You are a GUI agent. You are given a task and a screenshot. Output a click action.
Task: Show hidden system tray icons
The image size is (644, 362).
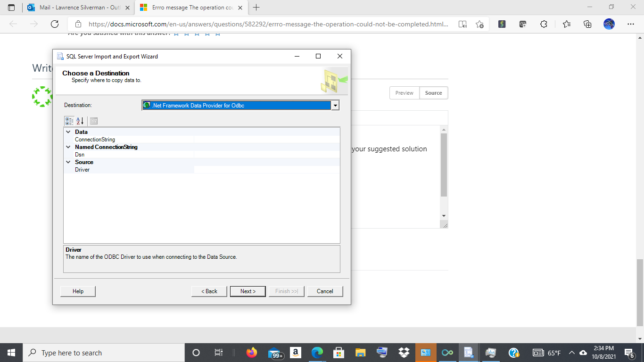coord(572,353)
